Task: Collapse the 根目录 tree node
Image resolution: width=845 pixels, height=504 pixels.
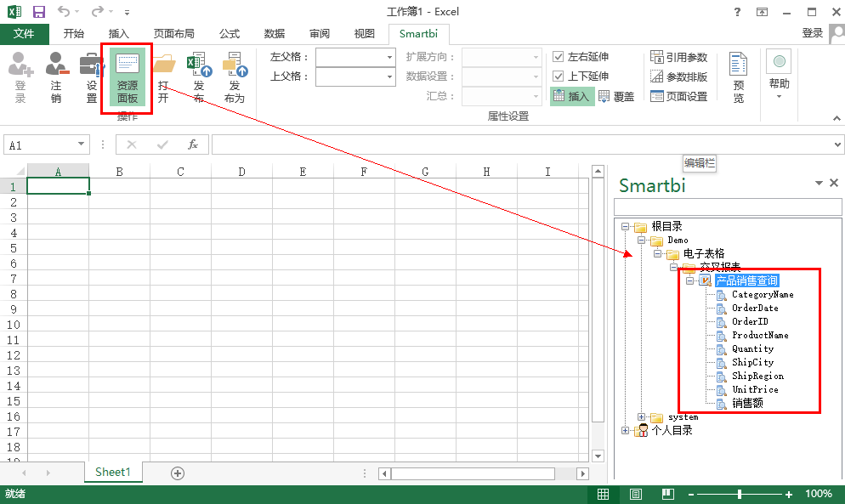Action: click(x=625, y=226)
